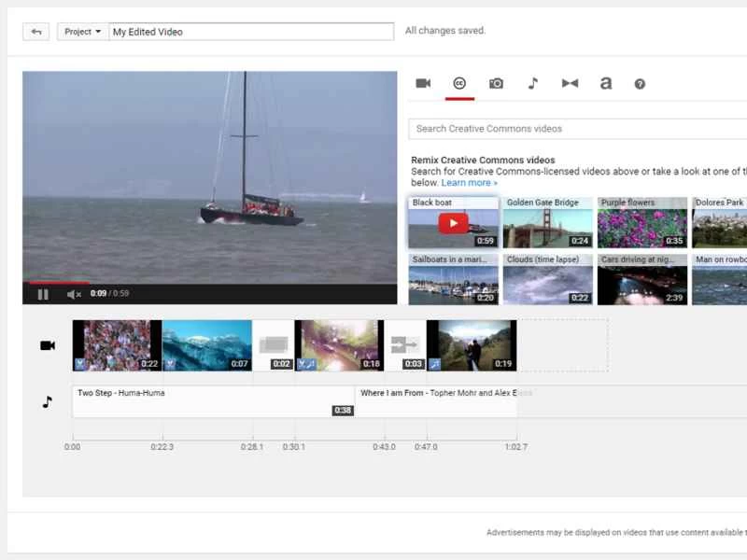Select the video clips tab icon
The image size is (747, 560).
423,83
